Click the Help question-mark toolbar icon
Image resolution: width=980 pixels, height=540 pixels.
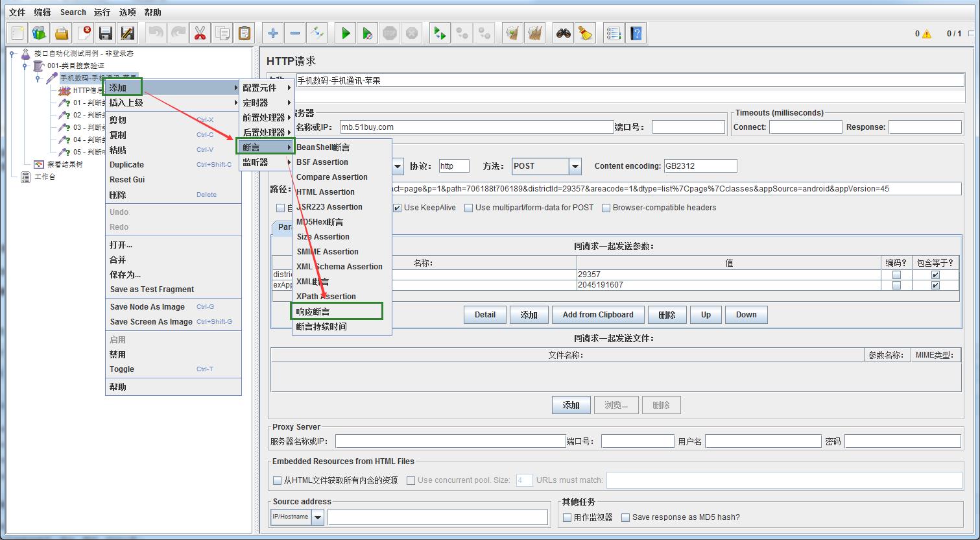click(x=636, y=33)
